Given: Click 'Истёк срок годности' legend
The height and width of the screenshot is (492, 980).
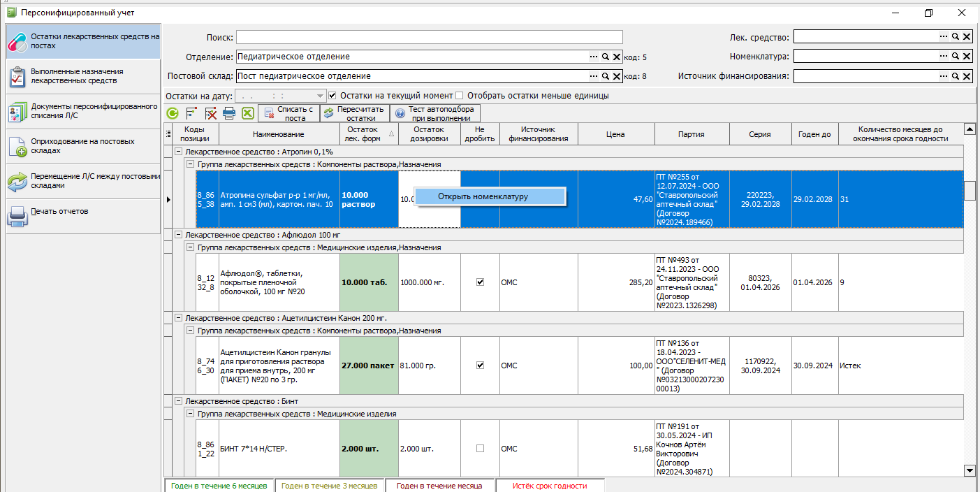Looking at the screenshot, I should pyautogui.click(x=550, y=486).
